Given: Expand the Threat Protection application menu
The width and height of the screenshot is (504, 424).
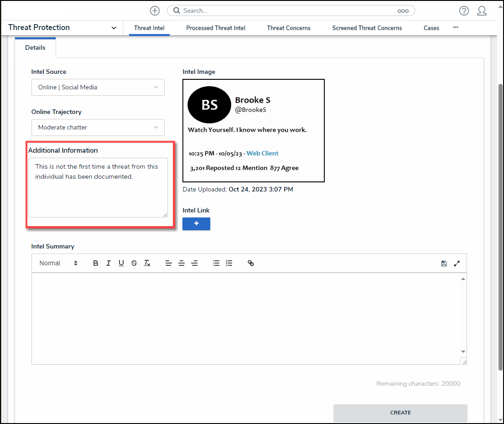Looking at the screenshot, I should [114, 28].
